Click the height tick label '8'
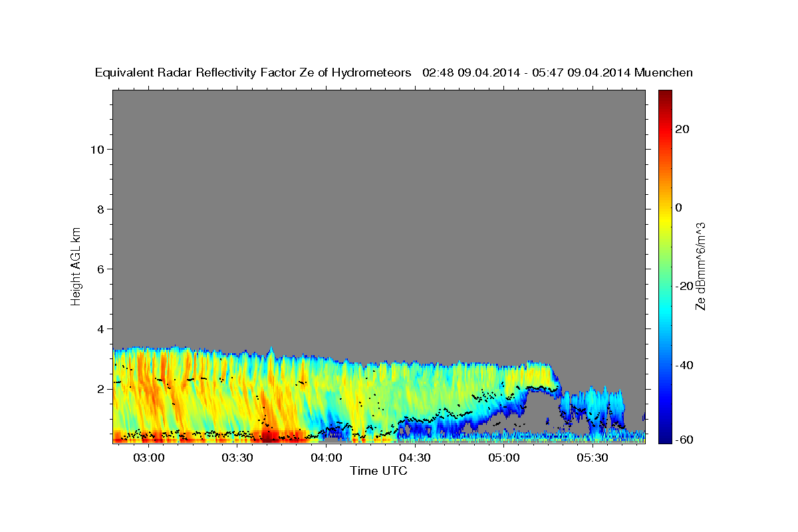798x532 pixels. coord(99,209)
